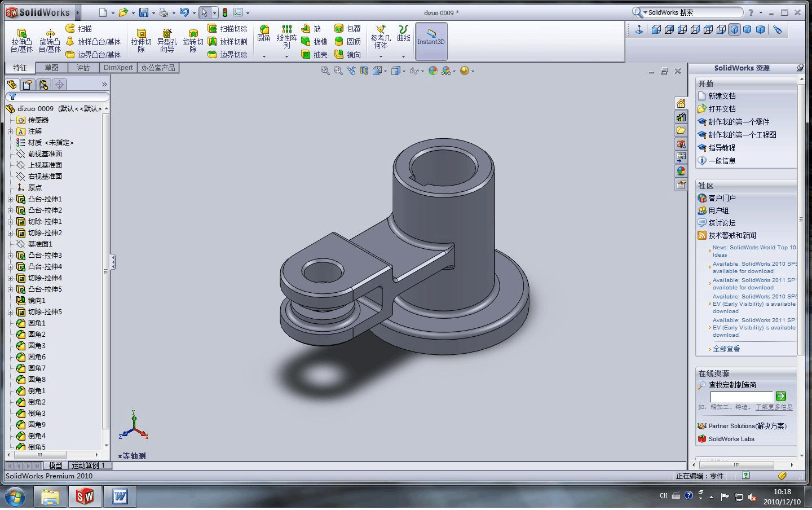Open the PropertyManager tab icon
The image size is (812, 510).
pos(27,85)
